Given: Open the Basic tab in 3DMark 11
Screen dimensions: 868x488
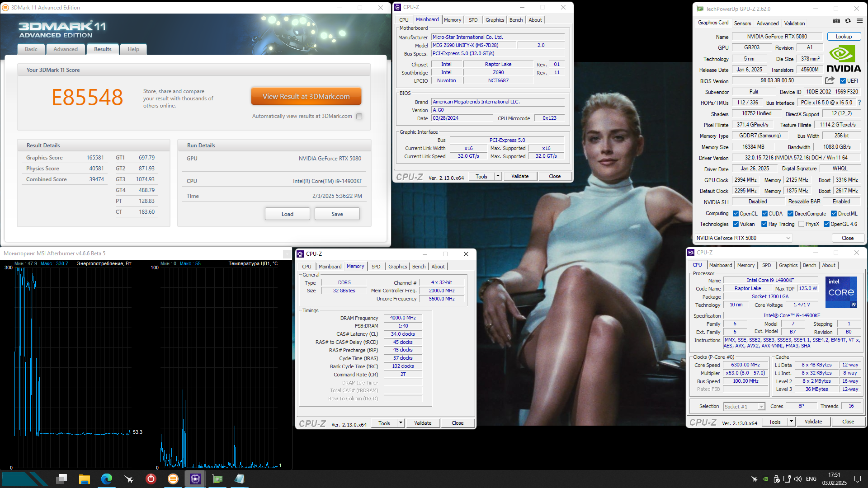Looking at the screenshot, I should tap(31, 49).
